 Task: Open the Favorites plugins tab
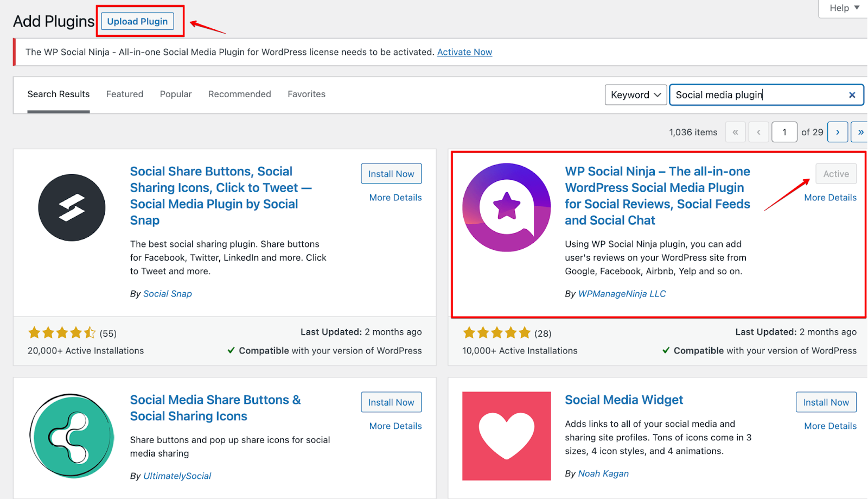click(x=307, y=94)
